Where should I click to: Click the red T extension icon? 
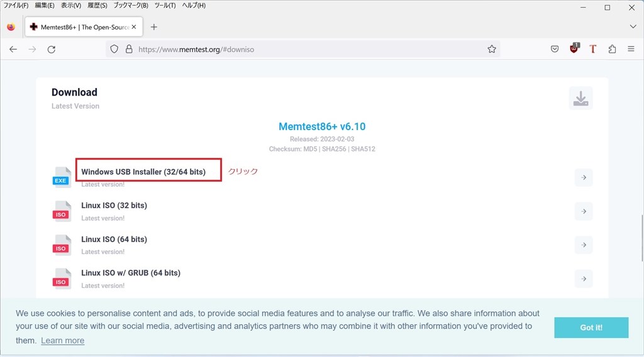592,49
